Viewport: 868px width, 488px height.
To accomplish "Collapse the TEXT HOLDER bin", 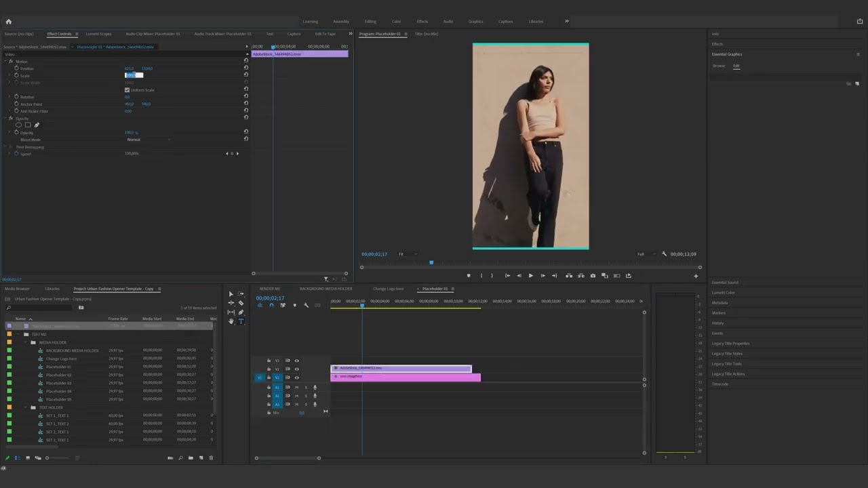I will tap(26, 407).
